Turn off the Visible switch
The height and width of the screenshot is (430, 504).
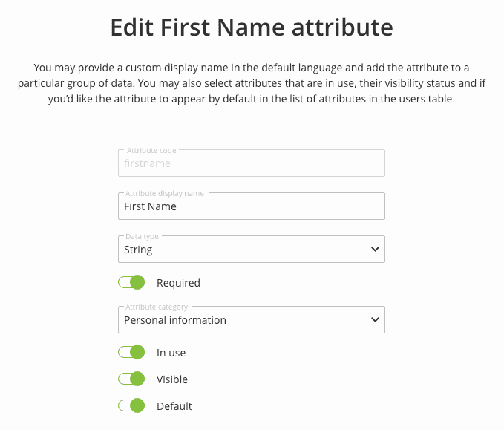(x=131, y=379)
